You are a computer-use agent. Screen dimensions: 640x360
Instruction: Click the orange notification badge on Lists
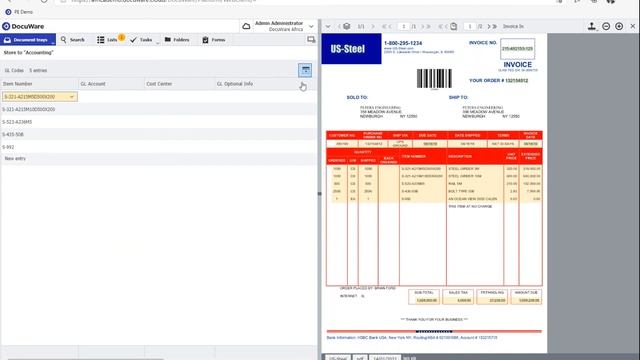click(121, 37)
